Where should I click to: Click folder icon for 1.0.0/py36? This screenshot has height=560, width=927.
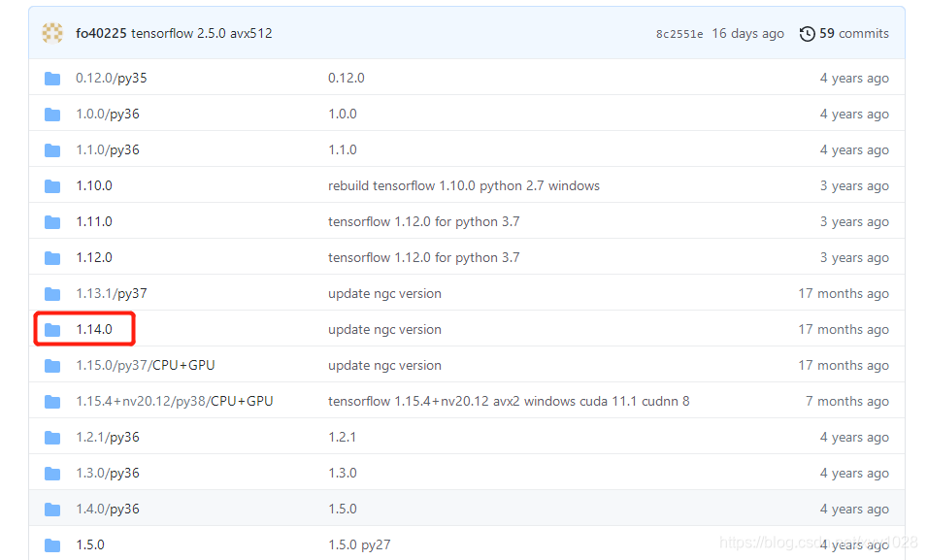pos(52,115)
